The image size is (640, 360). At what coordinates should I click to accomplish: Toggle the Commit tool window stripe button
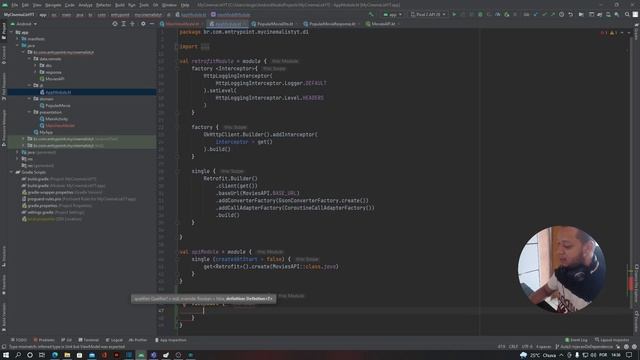click(x=4, y=55)
